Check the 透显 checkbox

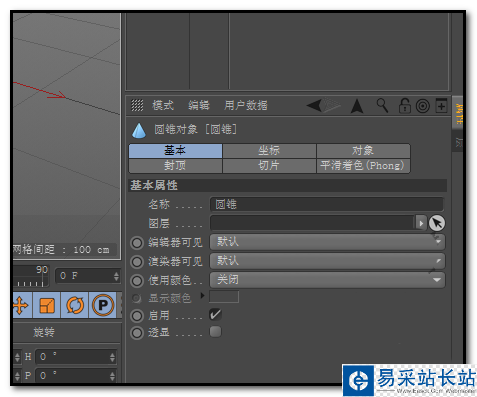click(215, 332)
